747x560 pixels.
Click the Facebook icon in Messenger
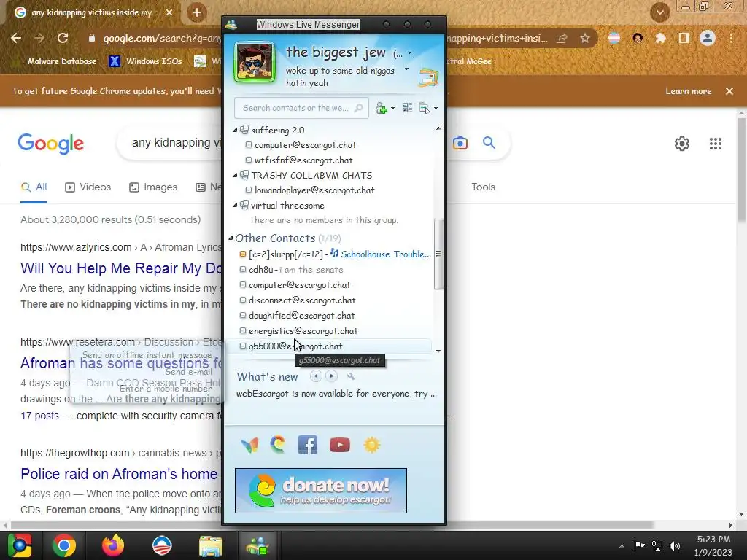308,445
